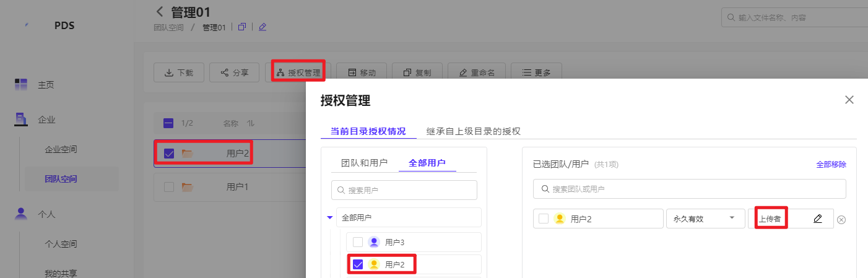Image resolution: width=868 pixels, height=278 pixels.
Task: Select the 全部用户 tab
Action: [x=427, y=163]
